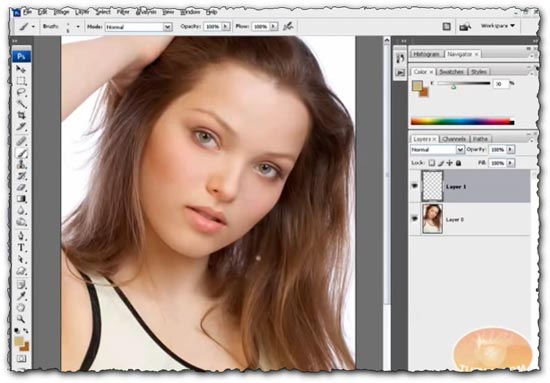Select the Pen tool
550x383 pixels.
click(x=21, y=236)
